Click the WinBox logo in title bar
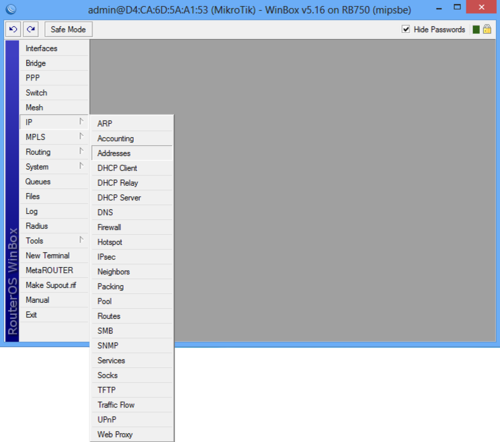This screenshot has height=442, width=500. pos(11,9)
